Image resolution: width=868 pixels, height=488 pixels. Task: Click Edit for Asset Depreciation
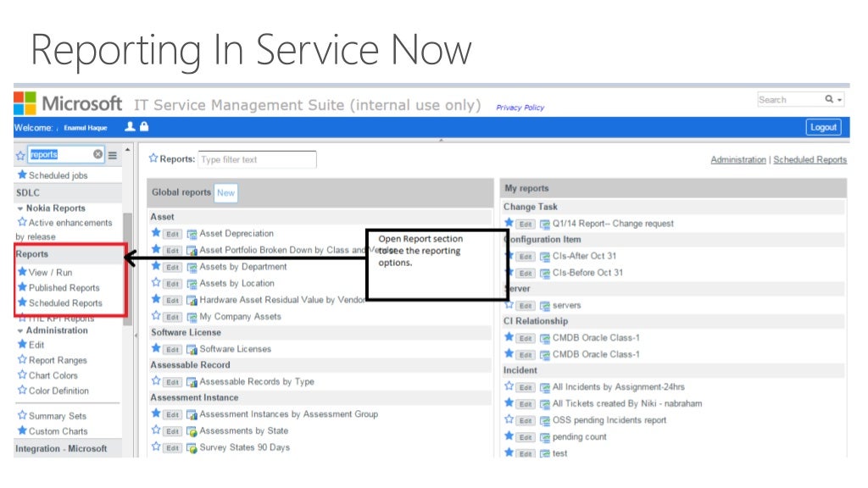[x=173, y=234]
